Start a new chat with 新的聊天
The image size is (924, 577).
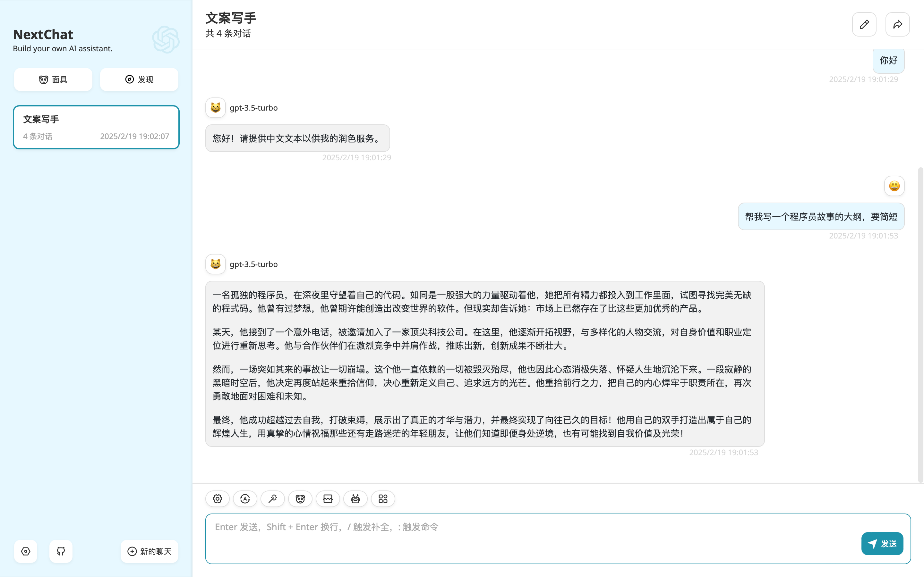pyautogui.click(x=149, y=551)
